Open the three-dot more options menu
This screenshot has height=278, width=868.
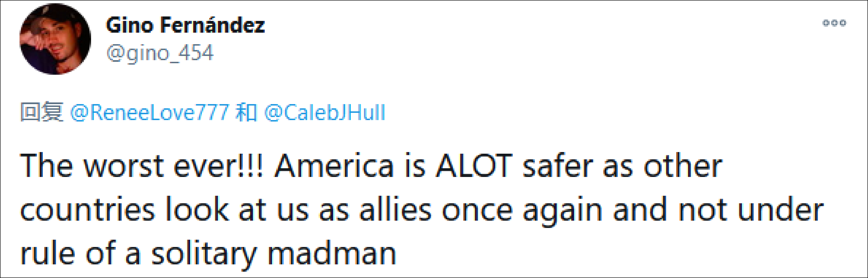834,23
